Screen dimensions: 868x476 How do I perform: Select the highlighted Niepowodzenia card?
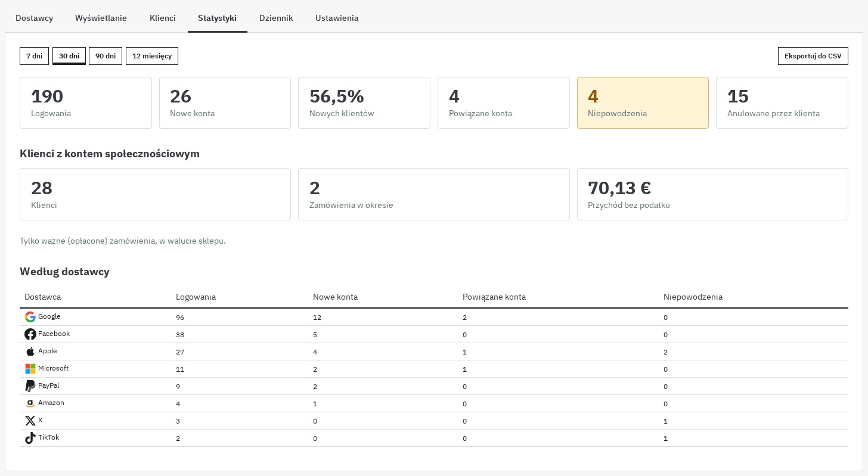tap(643, 102)
